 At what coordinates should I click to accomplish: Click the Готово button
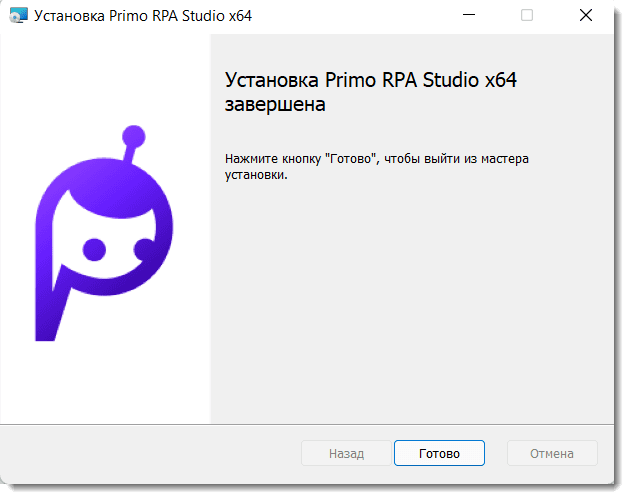click(439, 453)
